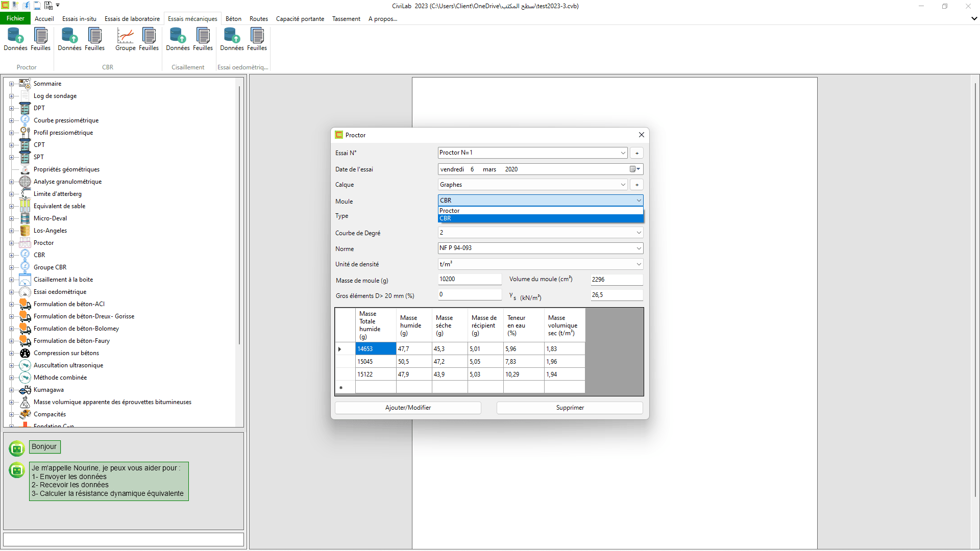980x551 pixels.
Task: Open the Norme NF P 94-093 dropdown
Action: [639, 248]
